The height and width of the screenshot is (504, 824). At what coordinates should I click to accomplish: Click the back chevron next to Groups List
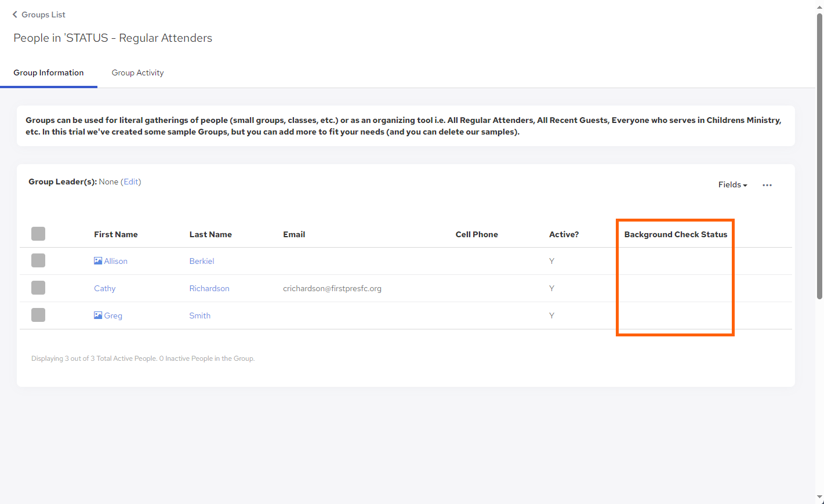coord(15,14)
